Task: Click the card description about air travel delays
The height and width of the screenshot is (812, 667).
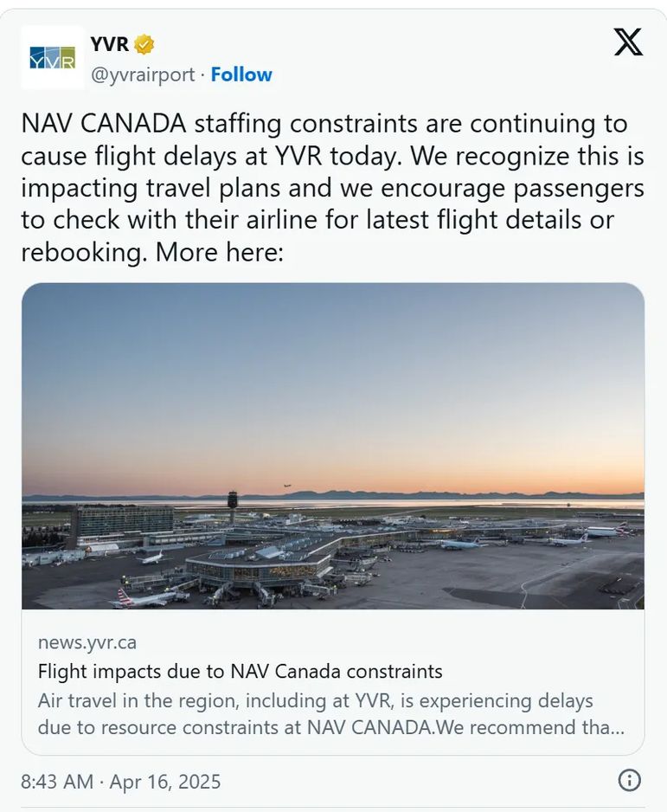Action: click(x=329, y=712)
